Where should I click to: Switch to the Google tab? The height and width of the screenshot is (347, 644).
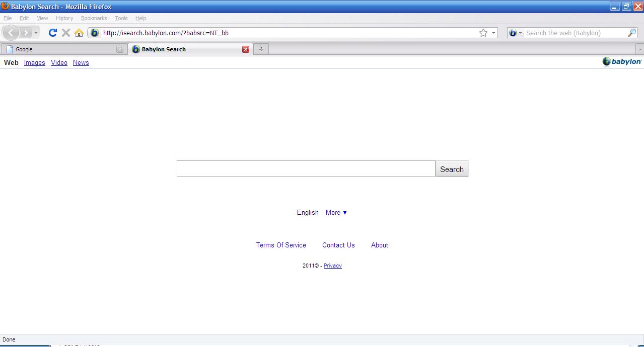pos(60,49)
